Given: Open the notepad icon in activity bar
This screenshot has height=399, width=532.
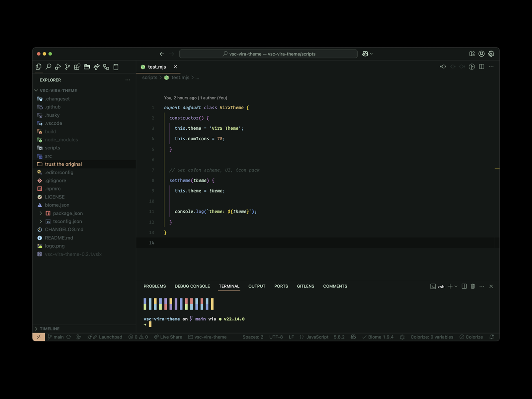Looking at the screenshot, I should click(x=116, y=67).
